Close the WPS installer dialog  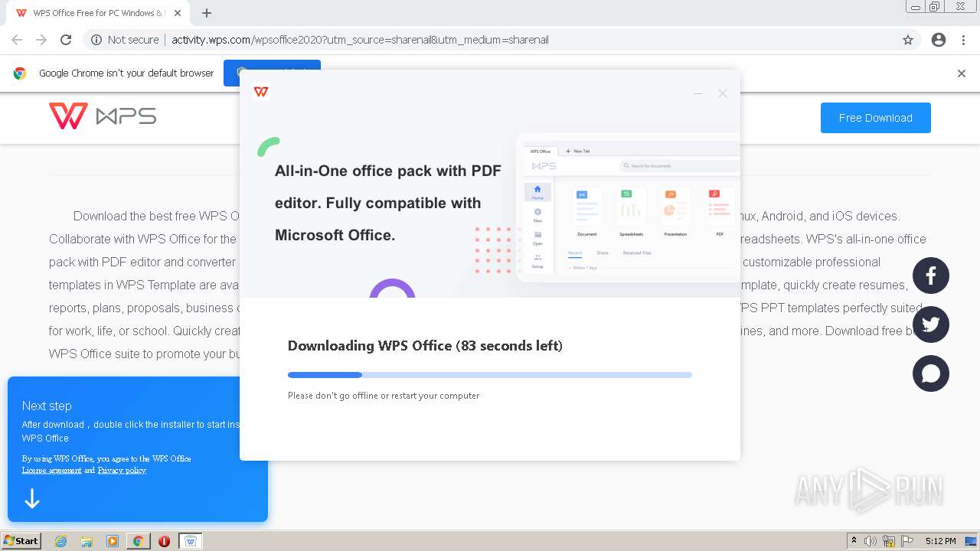tap(722, 93)
